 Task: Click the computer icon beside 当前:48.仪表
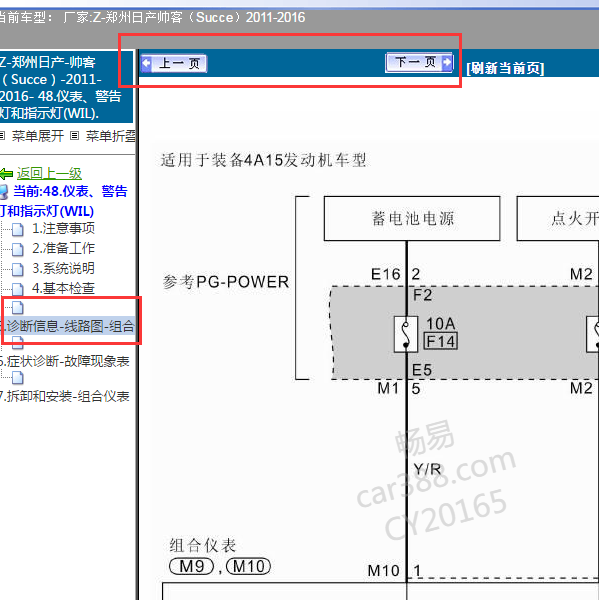4,192
